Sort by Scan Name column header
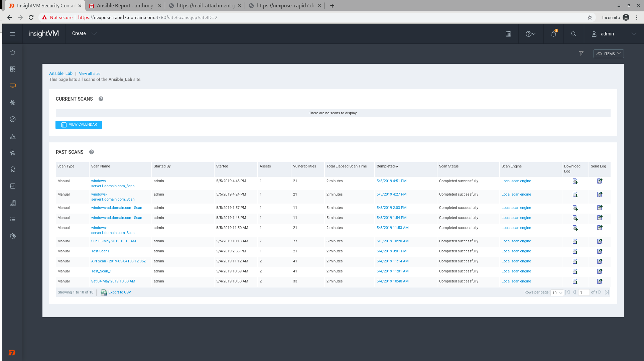644x361 pixels. [101, 166]
